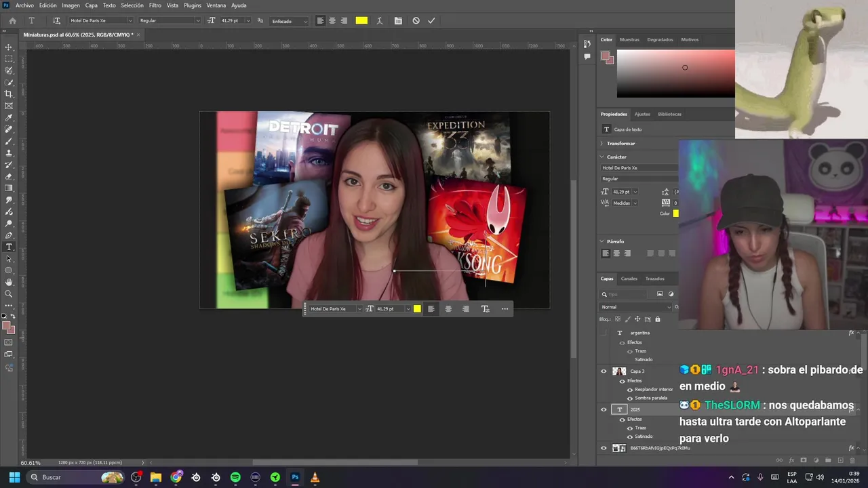Select the Rectangular Marquee tool
Viewport: 868px width, 488px height.
[9, 59]
